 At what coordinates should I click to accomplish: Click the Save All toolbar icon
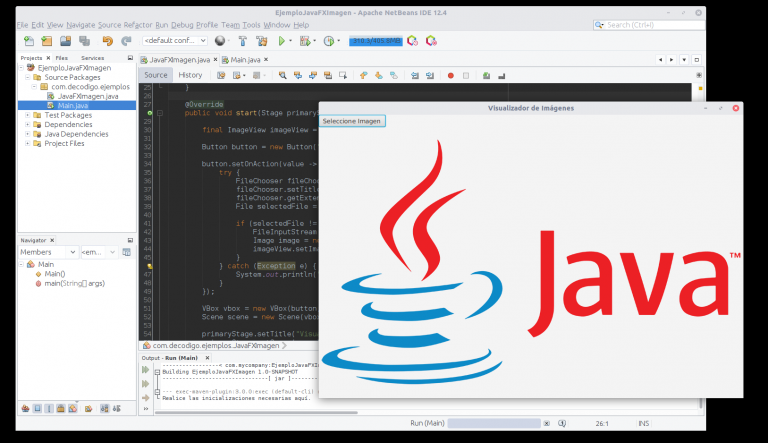tap(84, 41)
